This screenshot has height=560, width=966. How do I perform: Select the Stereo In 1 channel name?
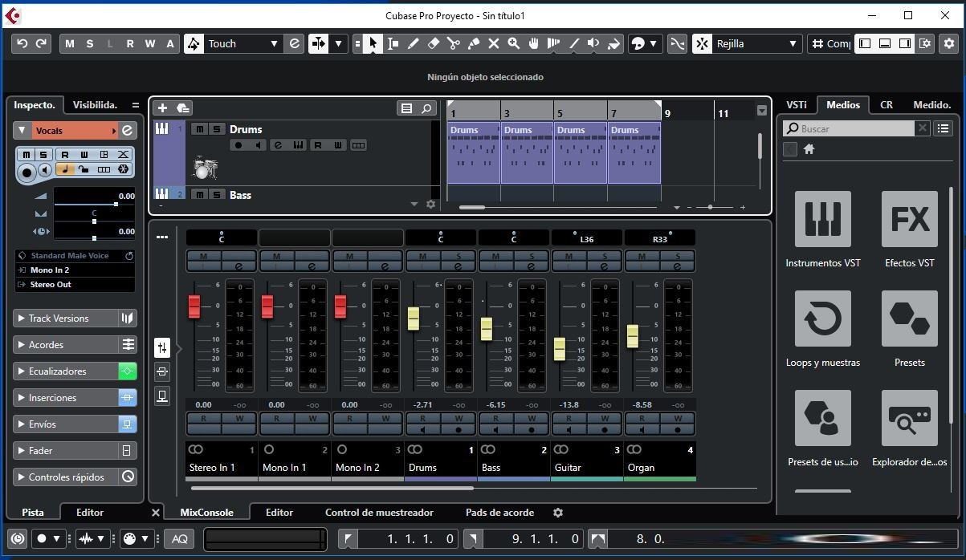212,468
